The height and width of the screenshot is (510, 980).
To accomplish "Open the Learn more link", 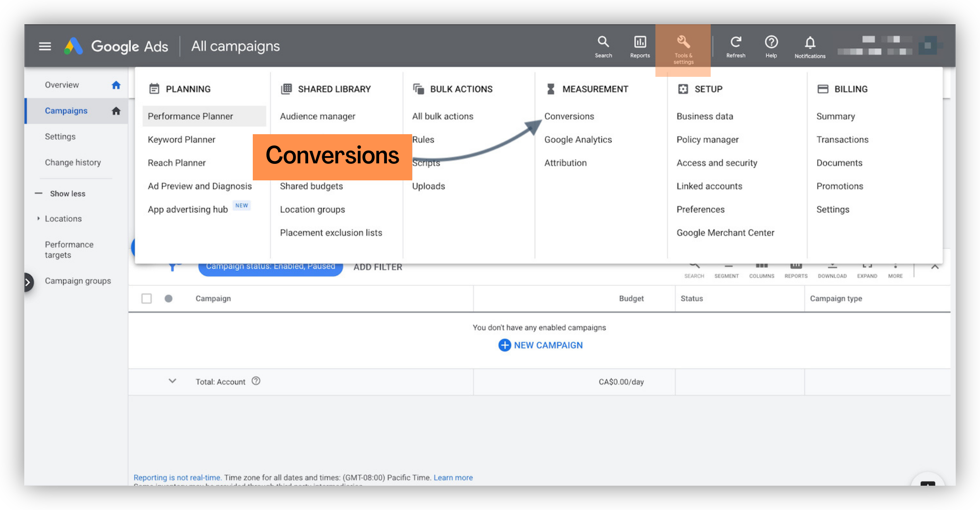I will [453, 477].
